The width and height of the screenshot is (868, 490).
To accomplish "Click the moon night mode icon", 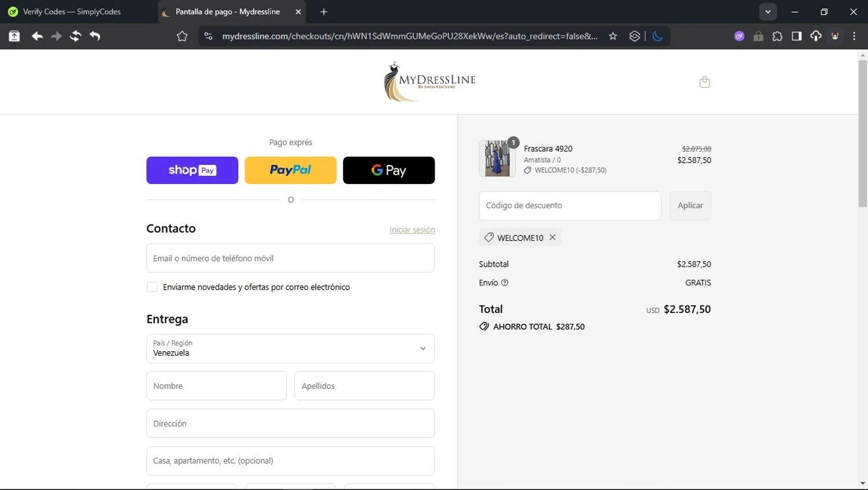I will [657, 36].
